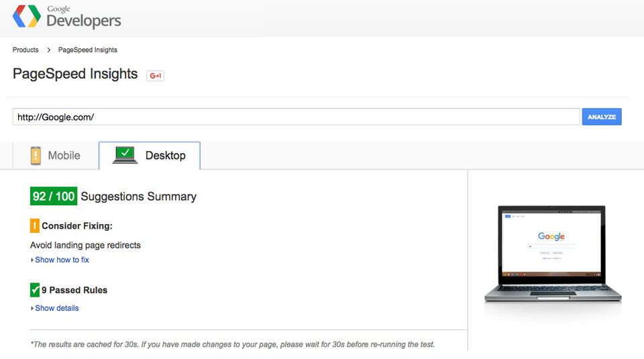Click the breadcrumb chevron separator

point(48,50)
